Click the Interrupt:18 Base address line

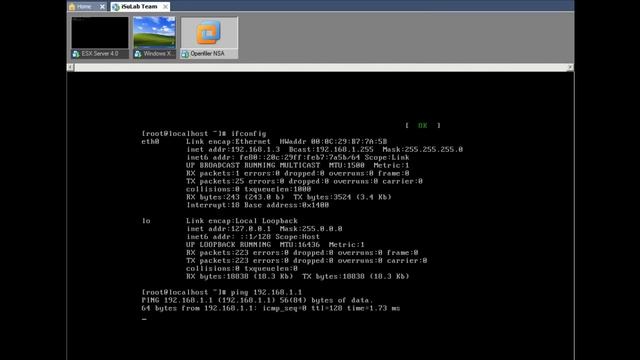tap(258, 205)
